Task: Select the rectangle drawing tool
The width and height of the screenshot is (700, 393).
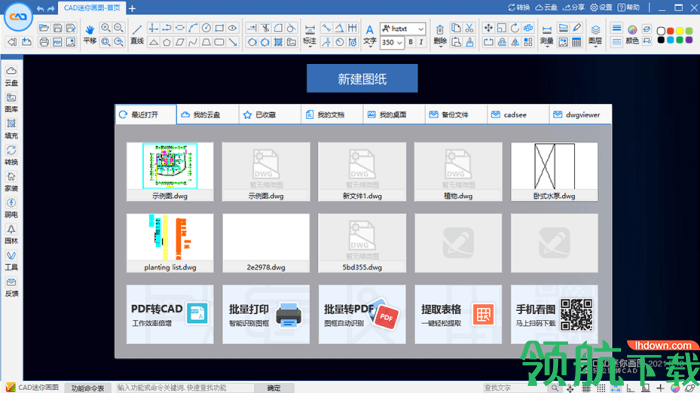Action: (220, 28)
